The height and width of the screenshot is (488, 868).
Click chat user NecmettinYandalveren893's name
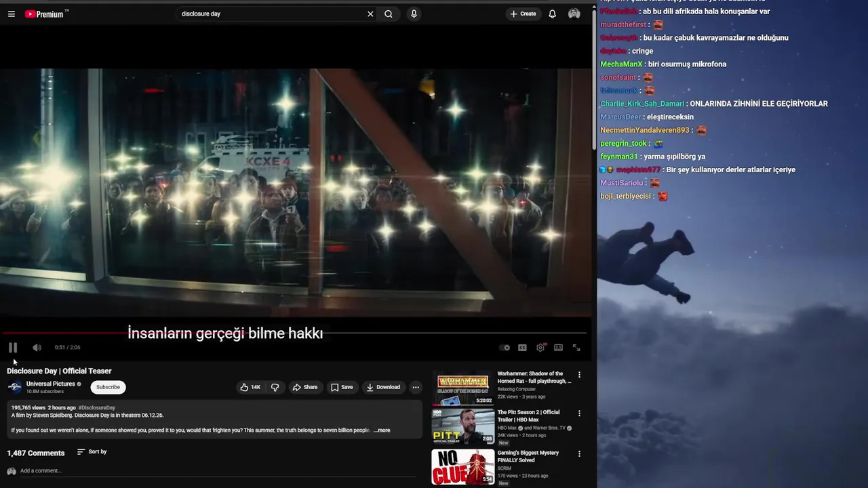click(x=645, y=130)
